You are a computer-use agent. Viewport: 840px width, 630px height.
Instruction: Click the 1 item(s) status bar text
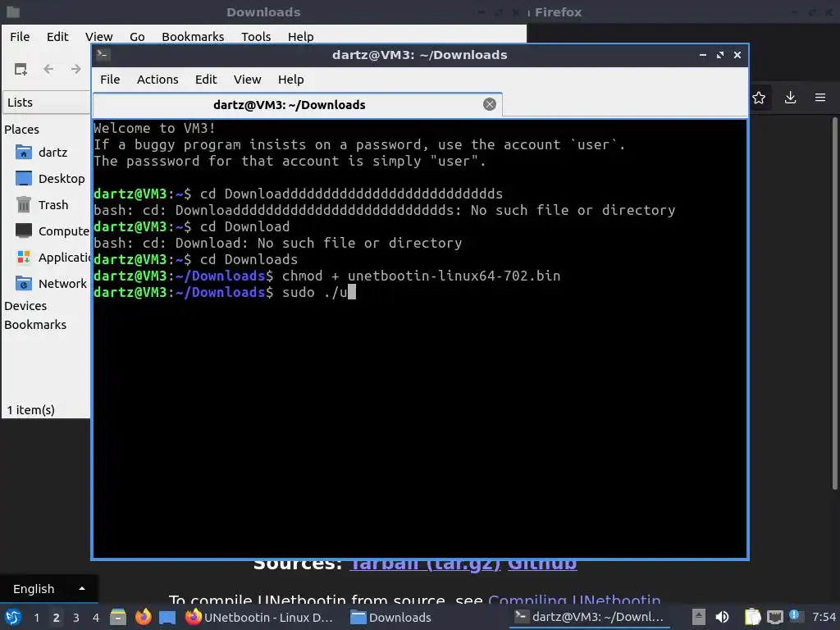[30, 410]
